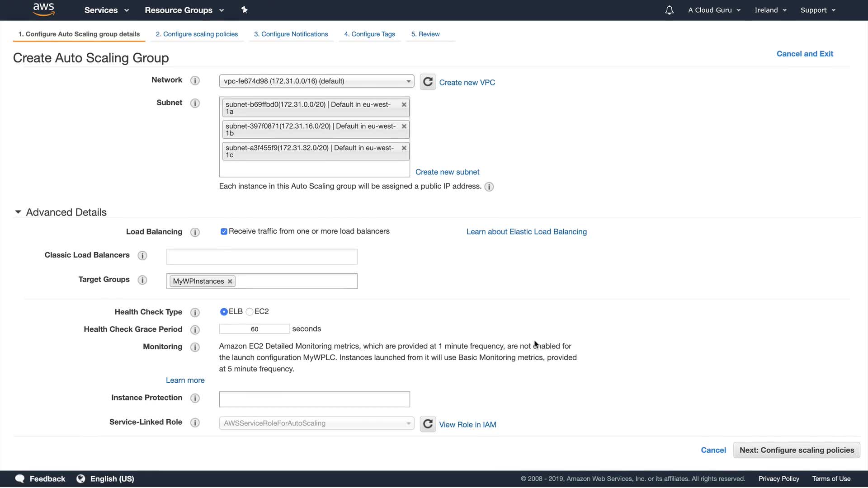Show info for Instance Protection
This screenshot has width=868, height=488.
coord(195,398)
